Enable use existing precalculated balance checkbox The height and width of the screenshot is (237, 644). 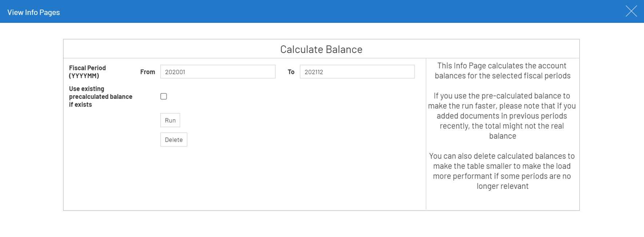click(x=164, y=96)
